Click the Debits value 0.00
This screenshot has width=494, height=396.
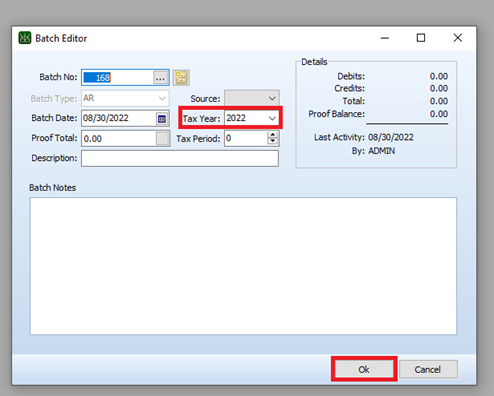point(438,76)
